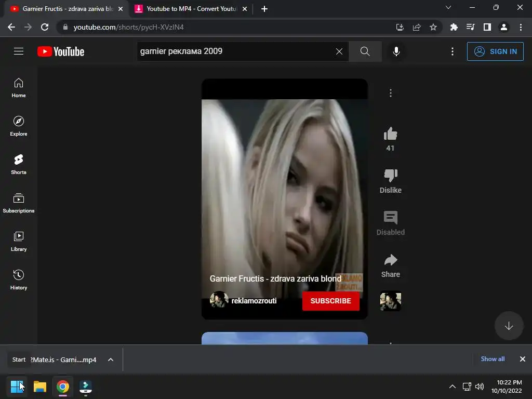Viewport: 532px width, 399px height.
Task: Open a new browser tab
Action: pyautogui.click(x=264, y=9)
